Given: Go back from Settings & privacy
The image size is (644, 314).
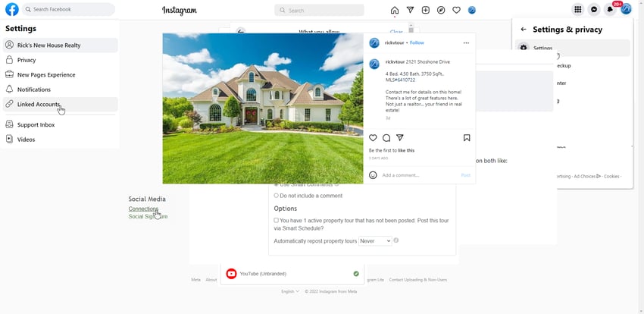Looking at the screenshot, I should [x=524, y=29].
